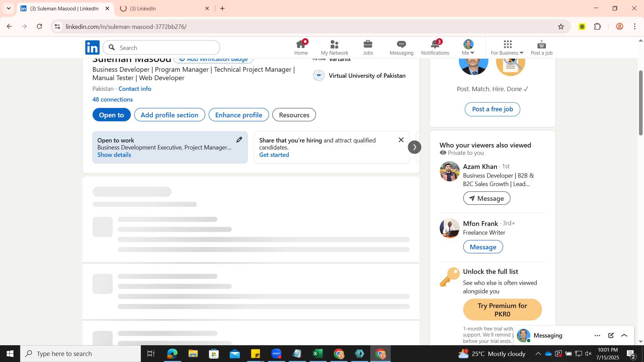Compose new message in overlay

(611, 336)
